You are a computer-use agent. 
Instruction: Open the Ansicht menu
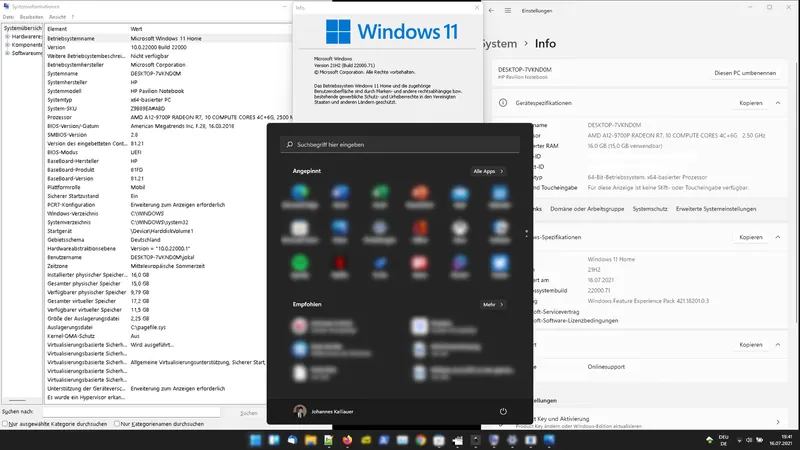57,17
